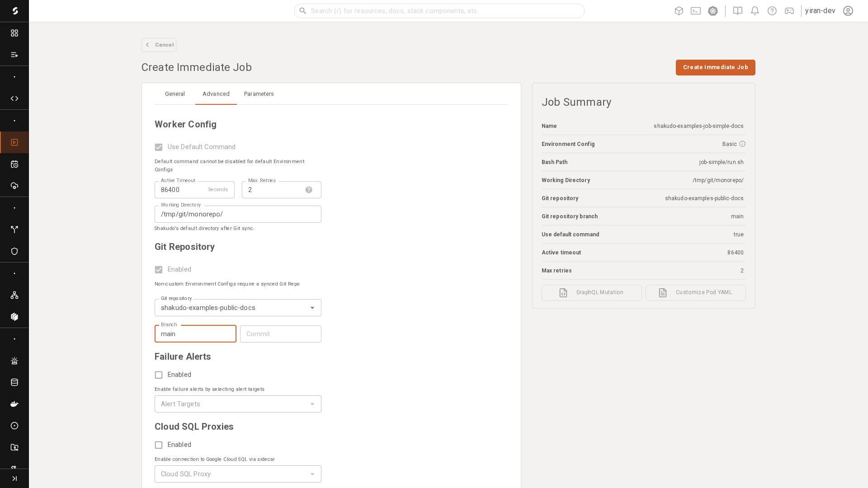Click the Customize Pod YAML button
This screenshot has height=488, width=868.
pos(696,292)
